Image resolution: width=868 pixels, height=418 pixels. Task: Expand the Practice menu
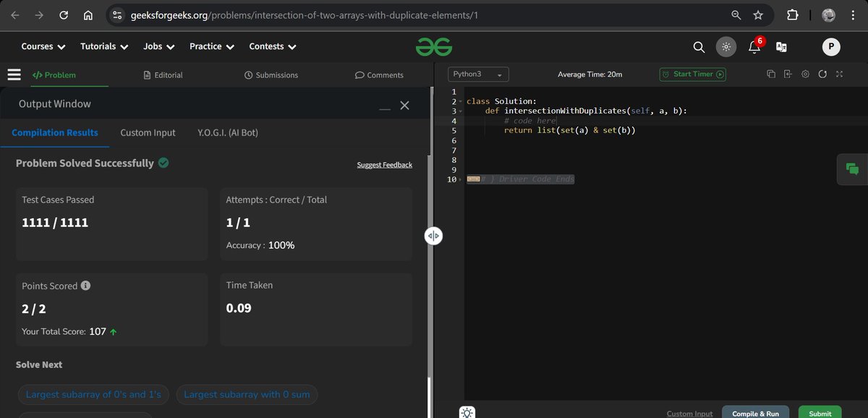click(x=212, y=46)
